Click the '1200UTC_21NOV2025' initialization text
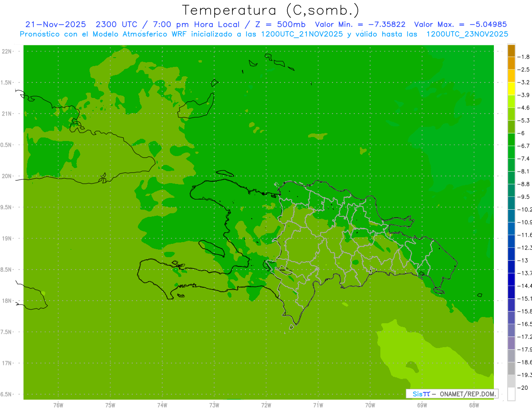532x411 pixels. pyautogui.click(x=301, y=34)
